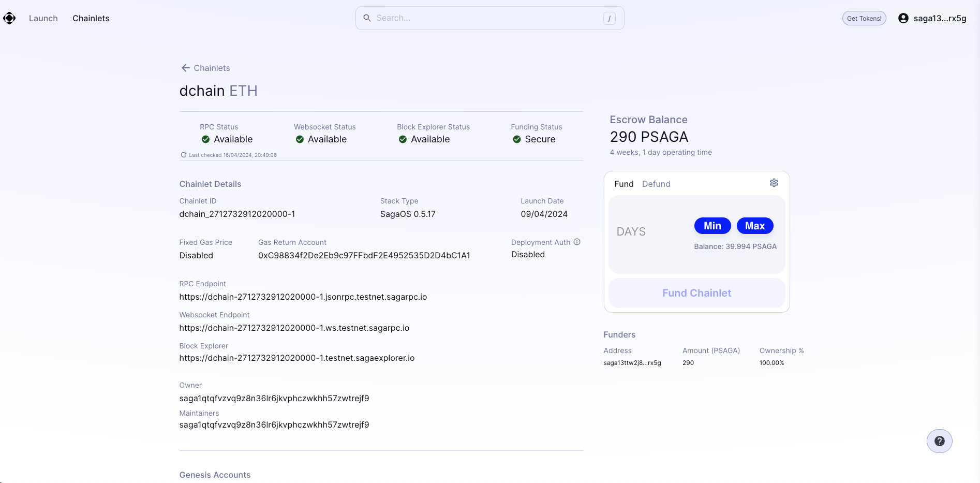Select the Fund tab

[623, 184]
